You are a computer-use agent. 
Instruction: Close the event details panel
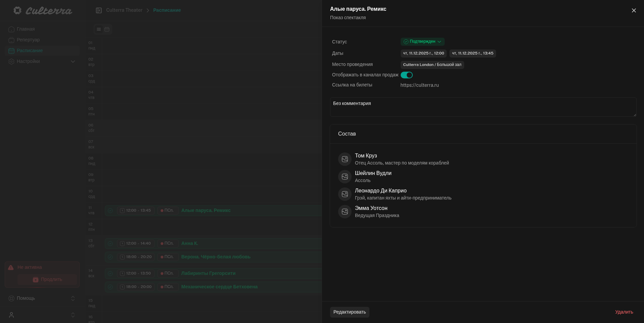pyautogui.click(x=634, y=10)
